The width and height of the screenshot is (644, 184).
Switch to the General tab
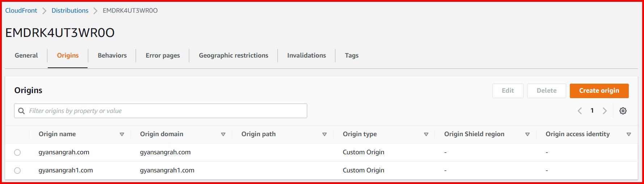coord(26,55)
